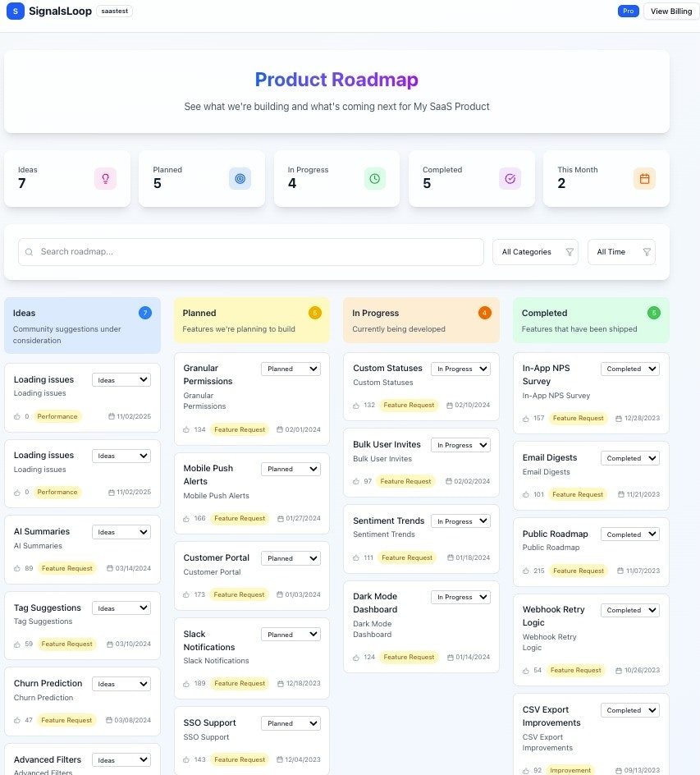The height and width of the screenshot is (775, 700).
Task: Open the All Categories filter dropdown
Action: pos(535,252)
